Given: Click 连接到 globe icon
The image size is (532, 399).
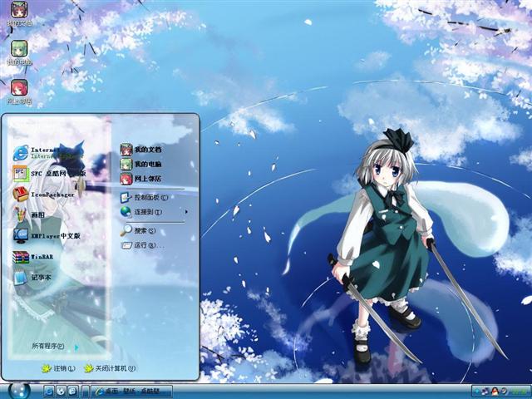Looking at the screenshot, I should [126, 212].
